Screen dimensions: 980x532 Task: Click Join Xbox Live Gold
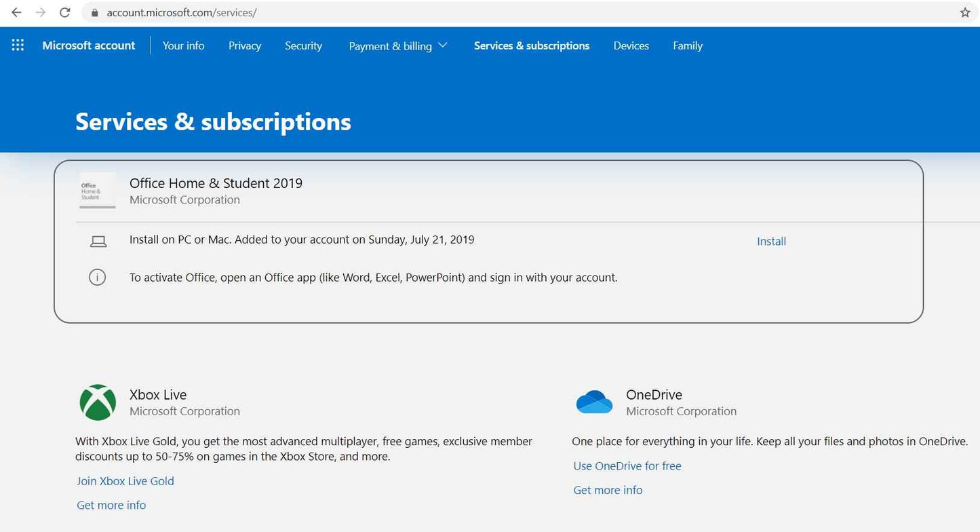pos(125,480)
